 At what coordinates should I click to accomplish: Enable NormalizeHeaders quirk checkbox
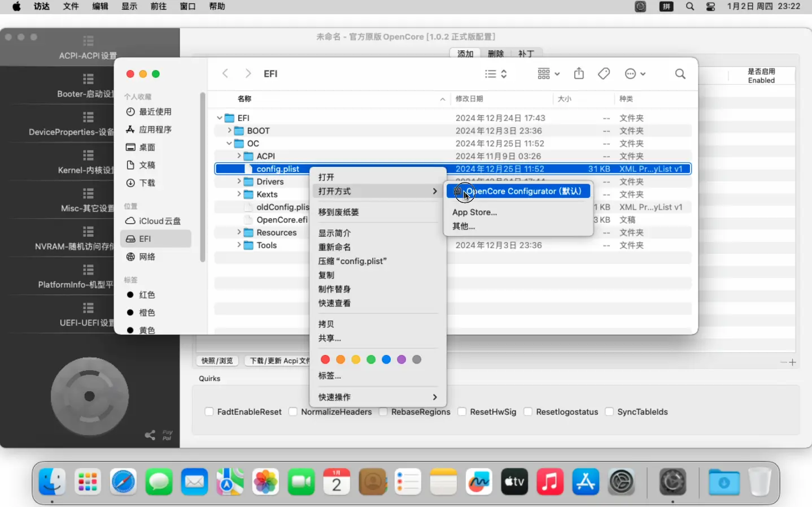pos(293,412)
